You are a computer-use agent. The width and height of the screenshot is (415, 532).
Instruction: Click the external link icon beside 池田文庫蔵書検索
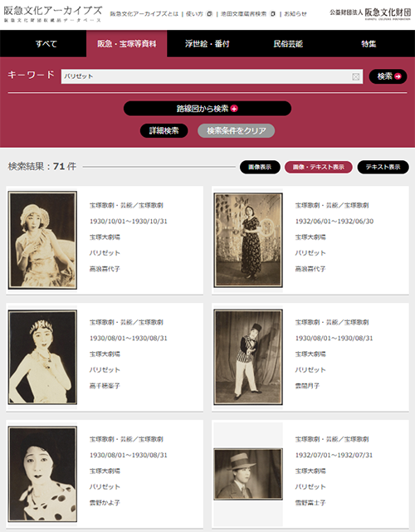coord(272,14)
